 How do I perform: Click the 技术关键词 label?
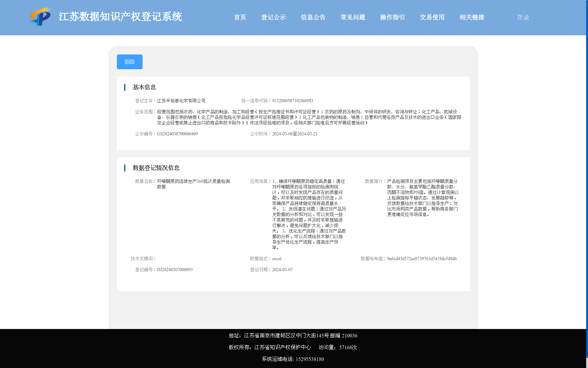tap(143, 259)
